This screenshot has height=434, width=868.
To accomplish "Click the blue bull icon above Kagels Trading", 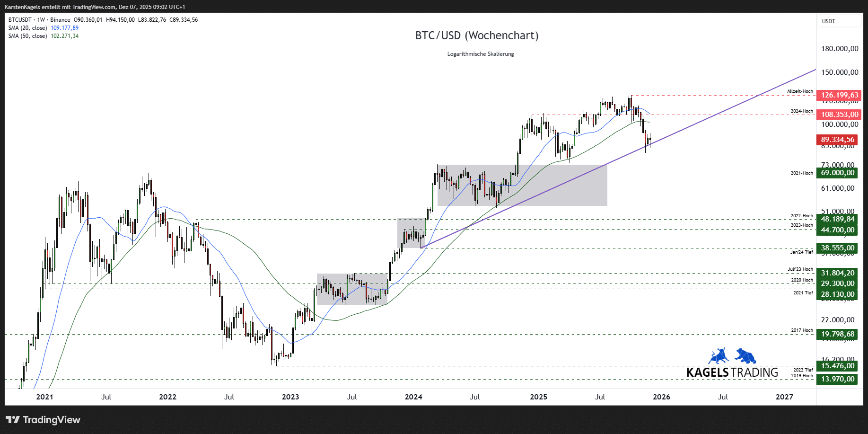I will pos(718,356).
